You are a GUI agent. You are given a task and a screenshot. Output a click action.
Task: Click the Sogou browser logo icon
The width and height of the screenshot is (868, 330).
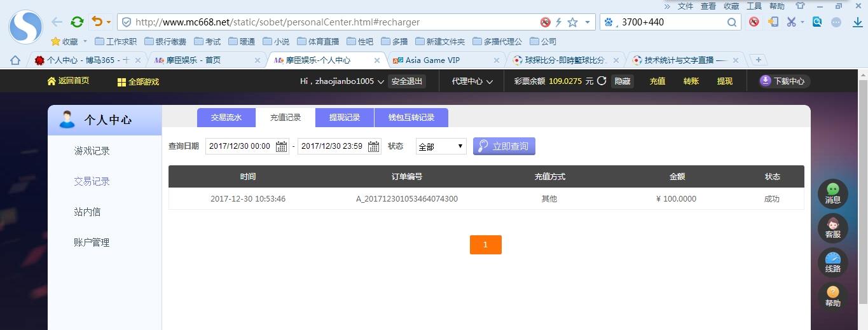coord(25,27)
